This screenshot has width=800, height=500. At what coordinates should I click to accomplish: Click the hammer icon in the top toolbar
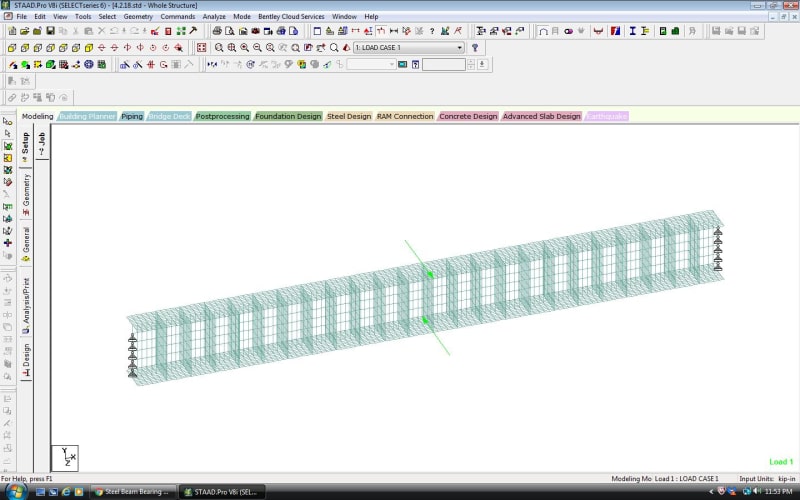pyautogui.click(x=193, y=31)
